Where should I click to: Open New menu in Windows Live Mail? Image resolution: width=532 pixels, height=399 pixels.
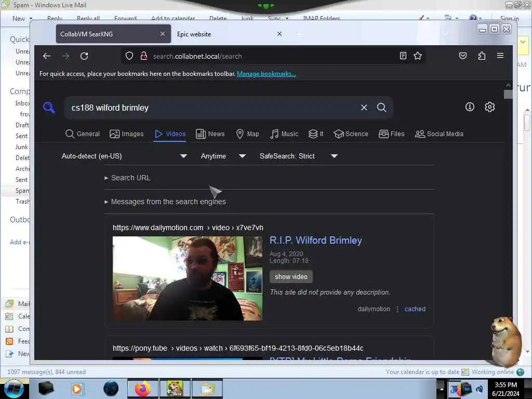[x=22, y=18]
